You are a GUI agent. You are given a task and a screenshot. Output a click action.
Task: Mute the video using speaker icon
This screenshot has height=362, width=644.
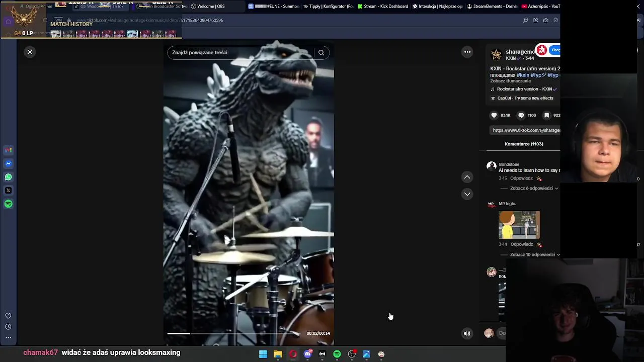(467, 333)
